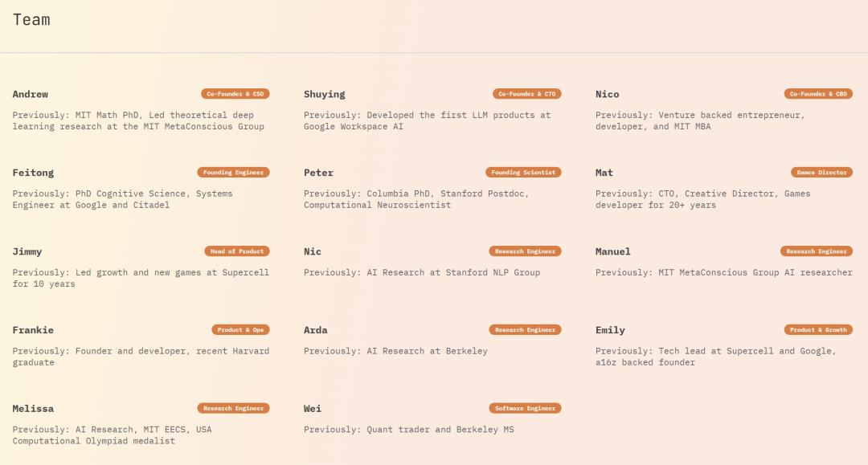The height and width of the screenshot is (465, 868).
Task: Open Emily's name entry
Action: pos(610,331)
